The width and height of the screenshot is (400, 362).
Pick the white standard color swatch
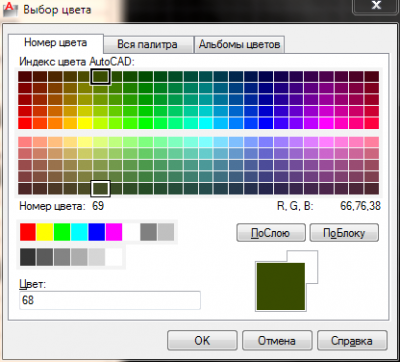(131, 232)
